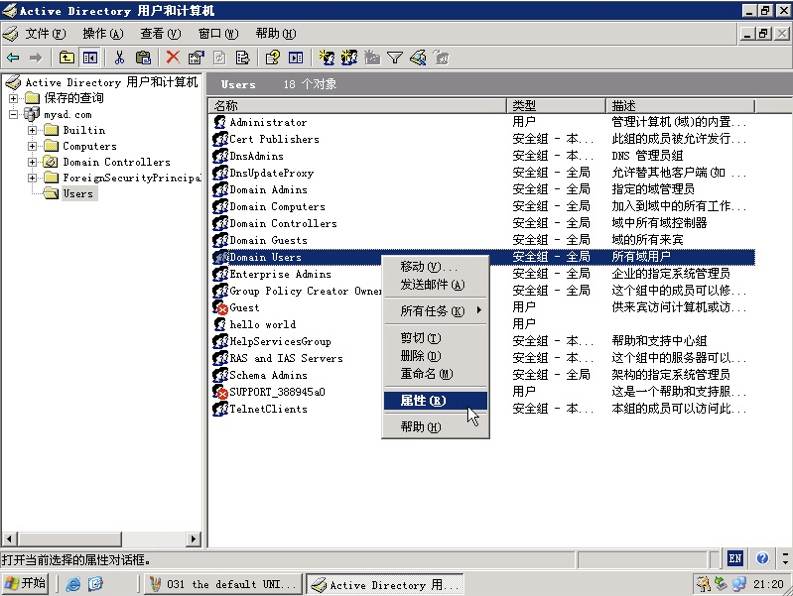The height and width of the screenshot is (596, 793).
Task: Click the blue help icon in status bar
Action: [x=762, y=559]
